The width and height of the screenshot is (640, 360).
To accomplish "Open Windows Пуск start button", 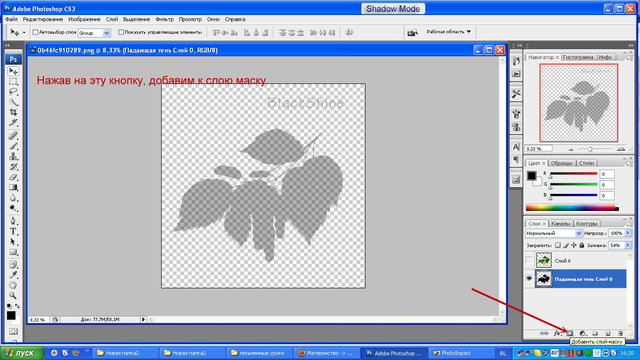I will [x=22, y=353].
